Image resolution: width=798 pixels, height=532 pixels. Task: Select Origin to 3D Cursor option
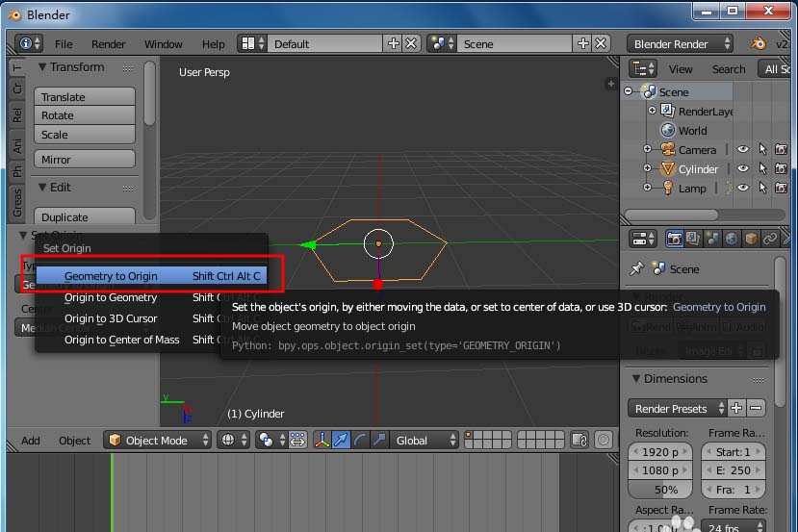click(x=111, y=318)
